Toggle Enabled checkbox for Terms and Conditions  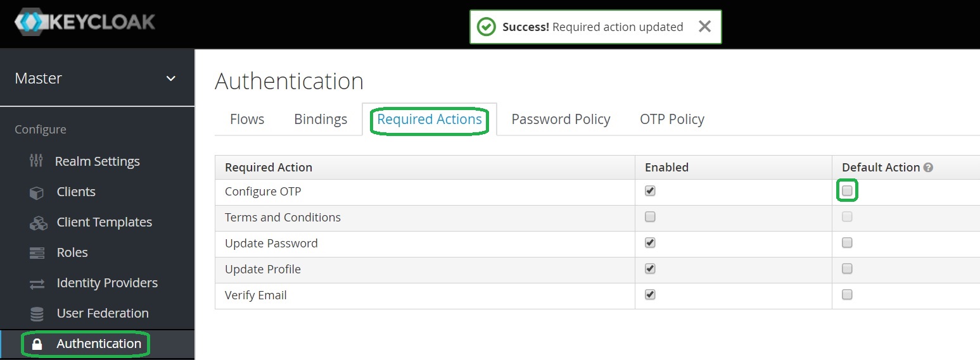650,217
